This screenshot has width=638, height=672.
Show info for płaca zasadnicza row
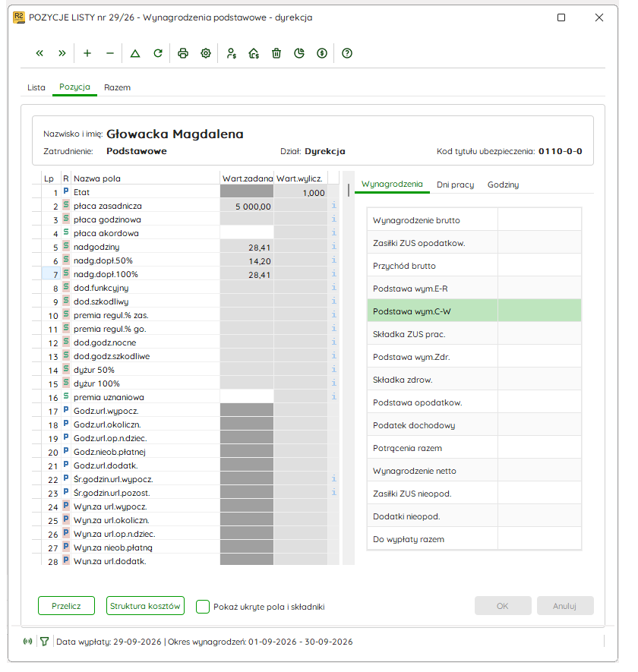(334, 205)
